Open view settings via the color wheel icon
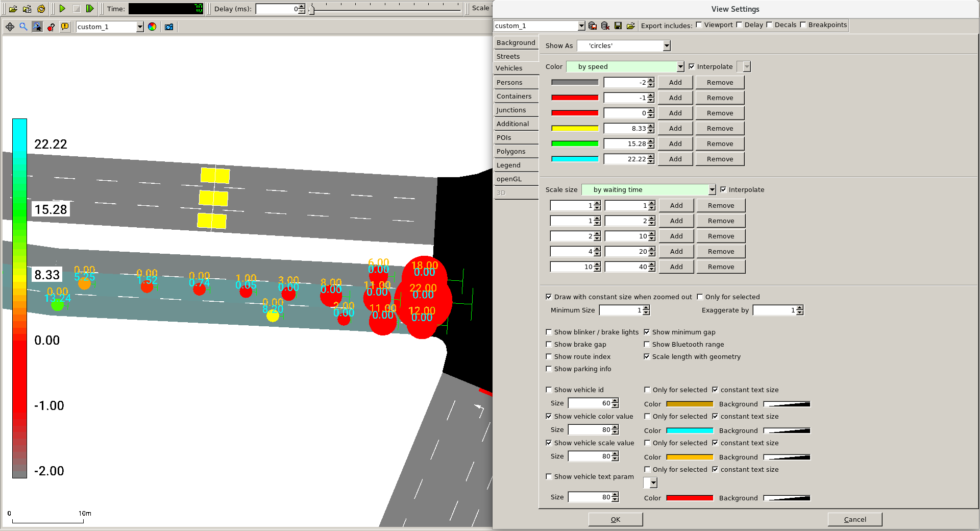 [x=152, y=27]
